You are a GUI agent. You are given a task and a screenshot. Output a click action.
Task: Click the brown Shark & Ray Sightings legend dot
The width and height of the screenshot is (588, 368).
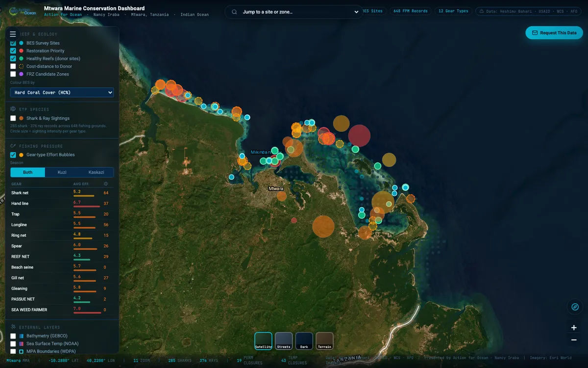[21, 118]
